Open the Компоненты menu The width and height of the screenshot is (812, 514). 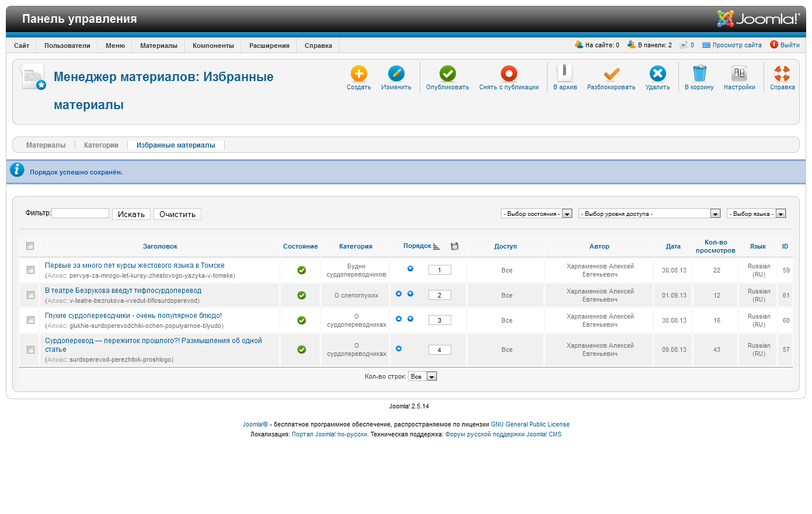(x=213, y=46)
